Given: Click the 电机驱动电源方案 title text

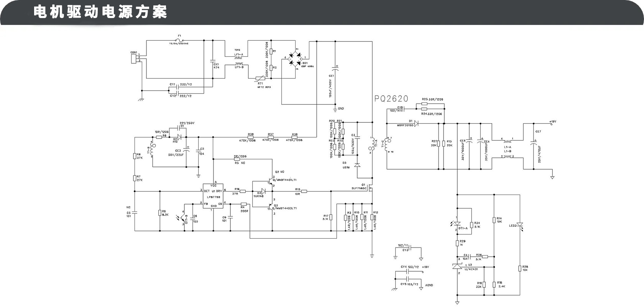Looking at the screenshot, I should [100, 12].
